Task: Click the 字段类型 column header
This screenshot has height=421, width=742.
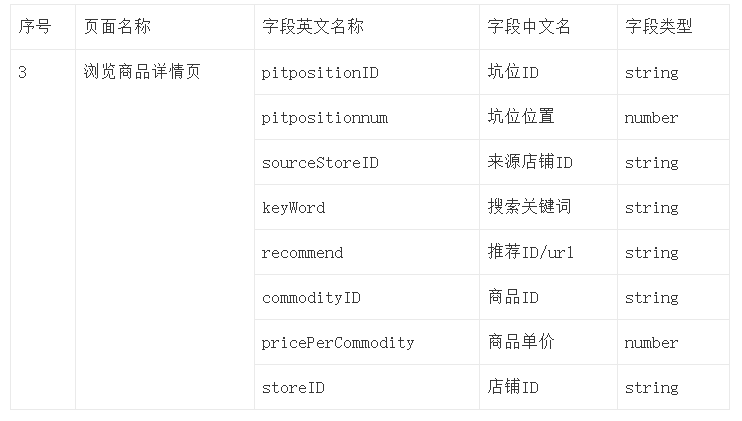Action: (658, 27)
